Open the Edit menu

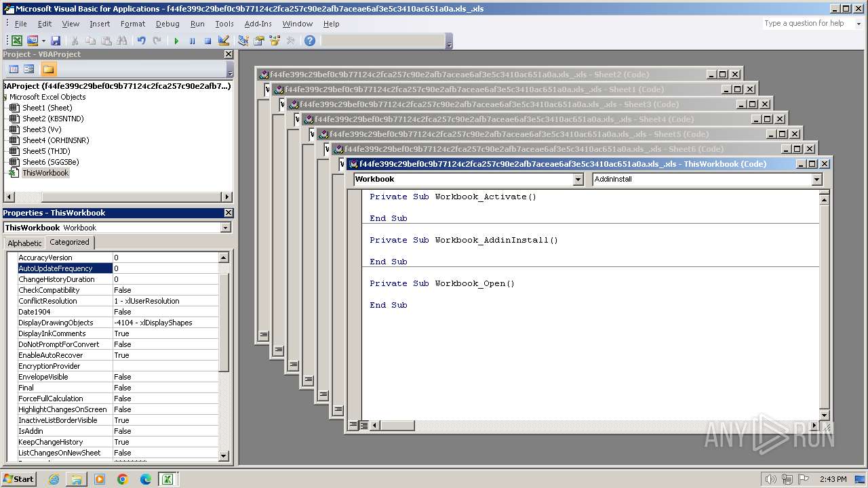[x=45, y=24]
